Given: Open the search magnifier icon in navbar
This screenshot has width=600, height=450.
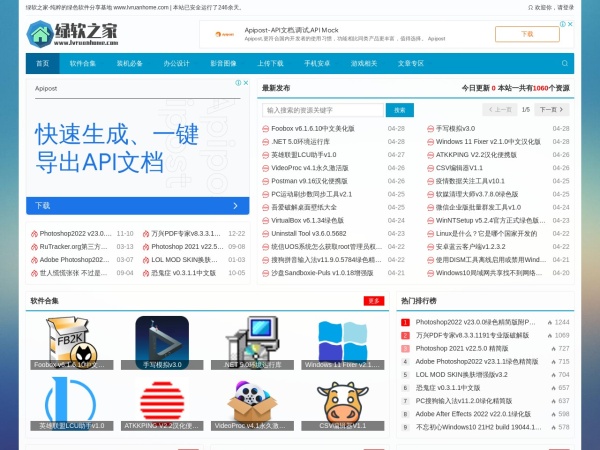Looking at the screenshot, I should tap(564, 64).
